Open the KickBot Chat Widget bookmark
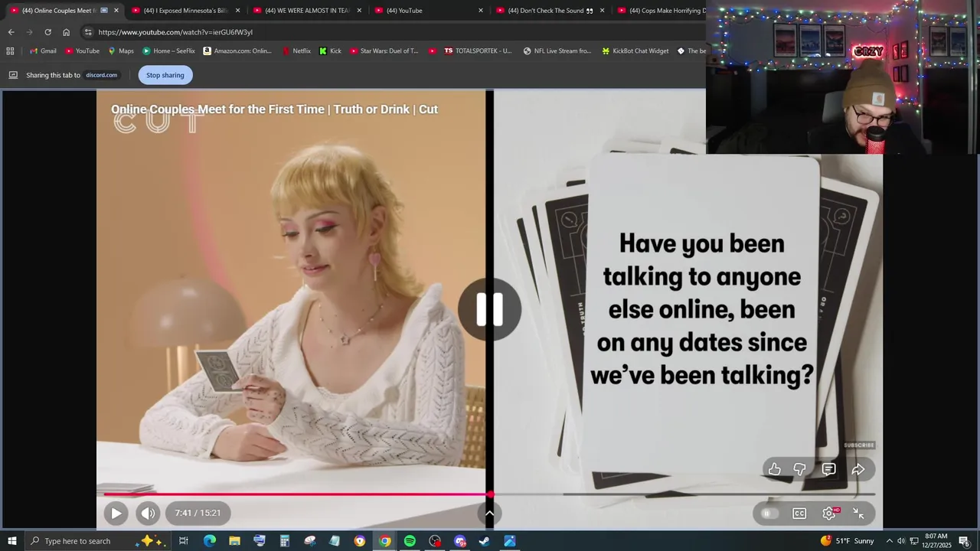This screenshot has height=551, width=980. coord(635,51)
